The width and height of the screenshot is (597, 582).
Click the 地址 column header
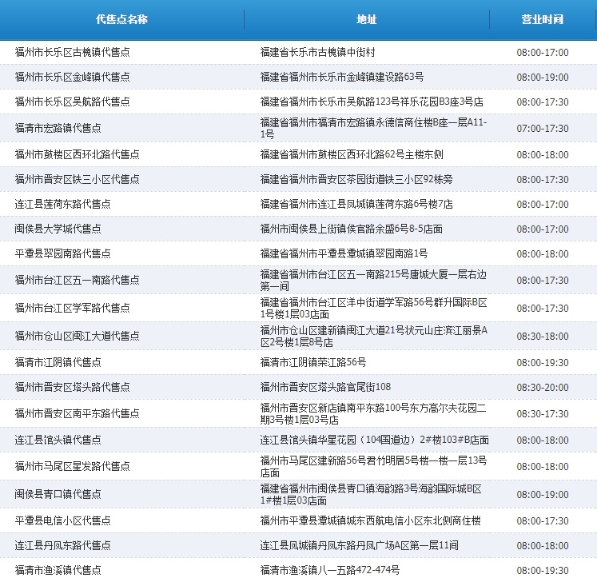pos(366,19)
